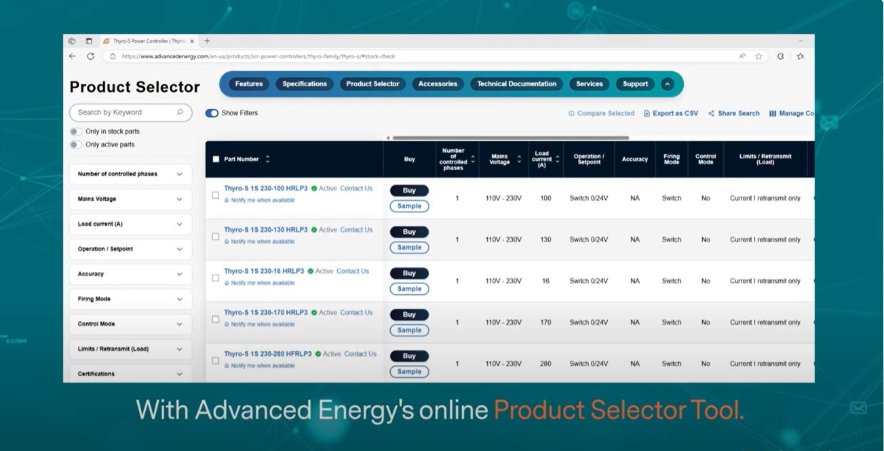The image size is (884, 451).
Task: Select the Only in stock parts option
Action: [75, 131]
